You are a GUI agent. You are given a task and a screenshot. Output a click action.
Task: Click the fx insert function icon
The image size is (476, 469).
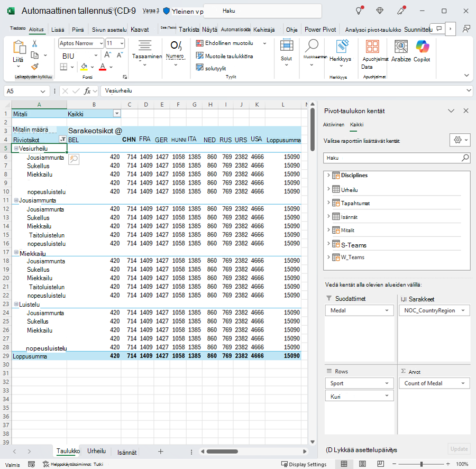[x=87, y=91]
